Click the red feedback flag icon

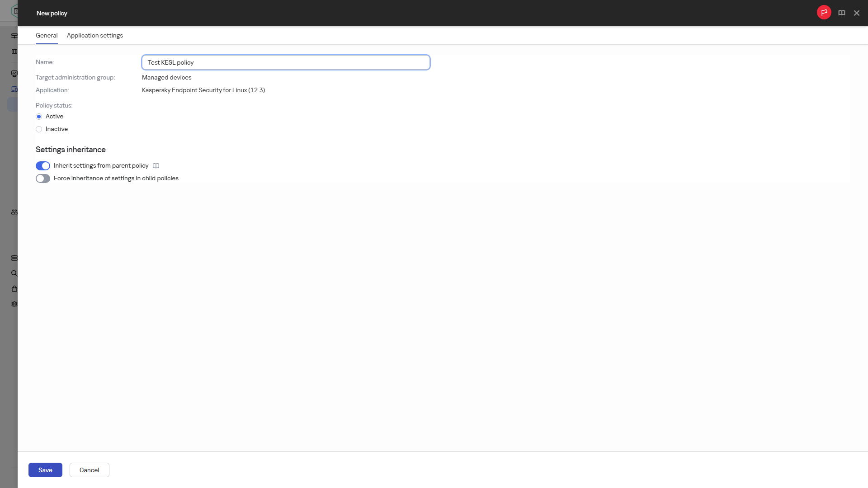click(x=824, y=13)
